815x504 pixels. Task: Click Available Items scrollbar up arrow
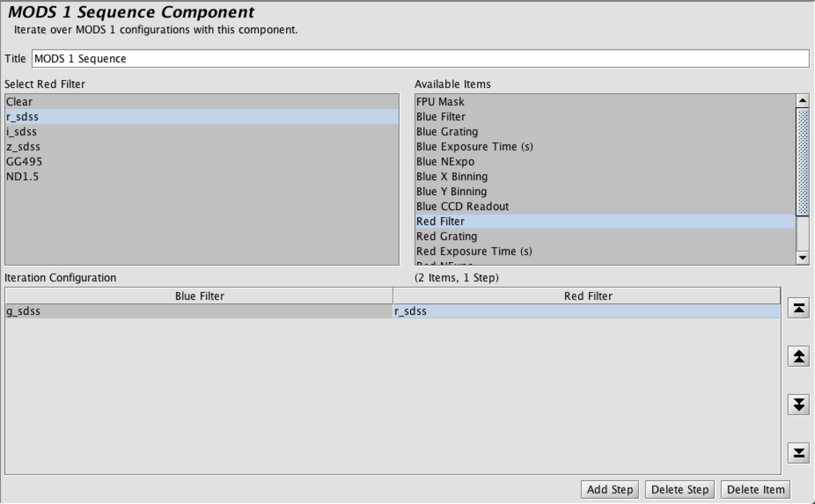coord(803,100)
